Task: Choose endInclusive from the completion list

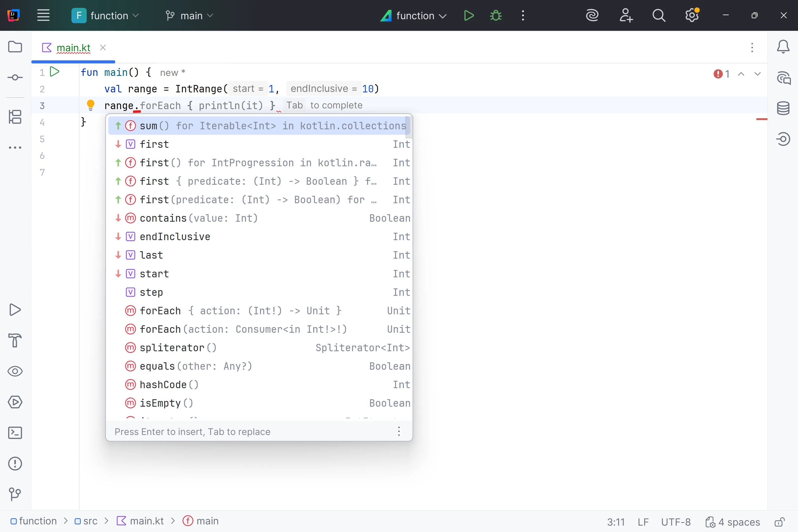Action: tap(175, 236)
